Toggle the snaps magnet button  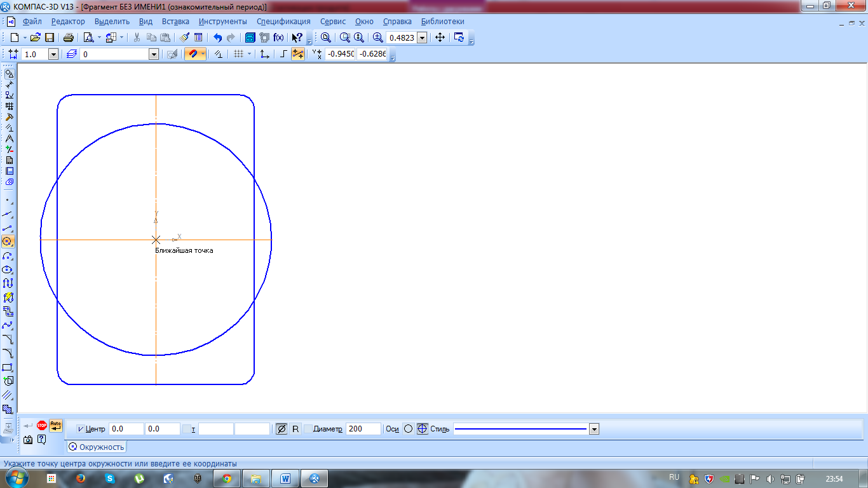click(x=193, y=54)
